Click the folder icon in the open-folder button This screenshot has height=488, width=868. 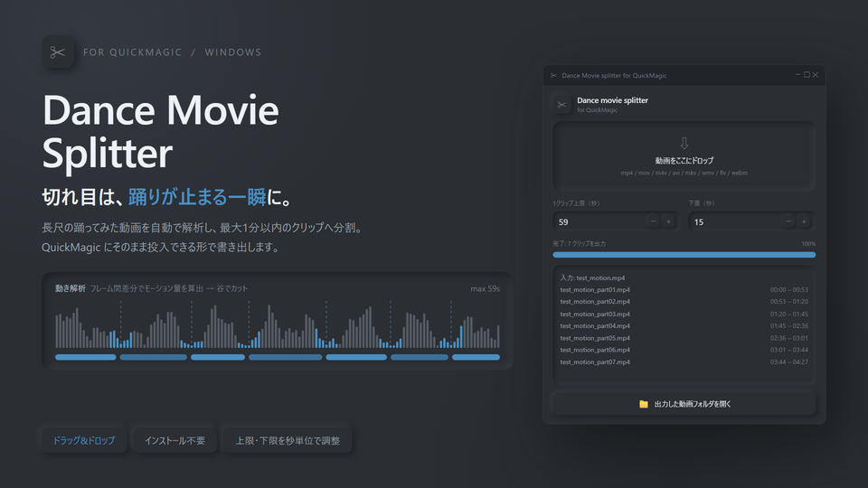(643, 404)
